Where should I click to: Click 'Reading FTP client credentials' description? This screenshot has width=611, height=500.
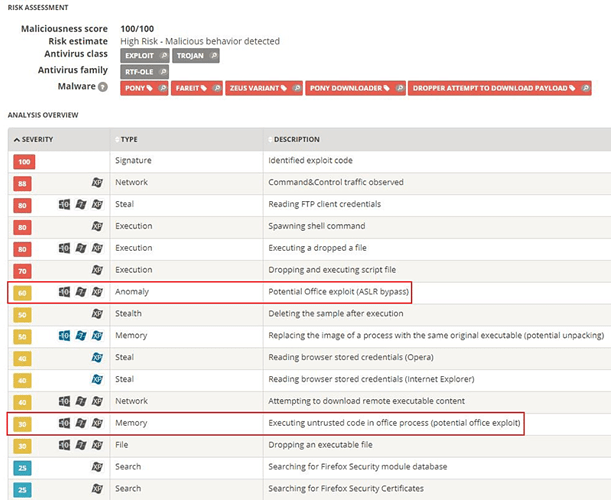(325, 204)
